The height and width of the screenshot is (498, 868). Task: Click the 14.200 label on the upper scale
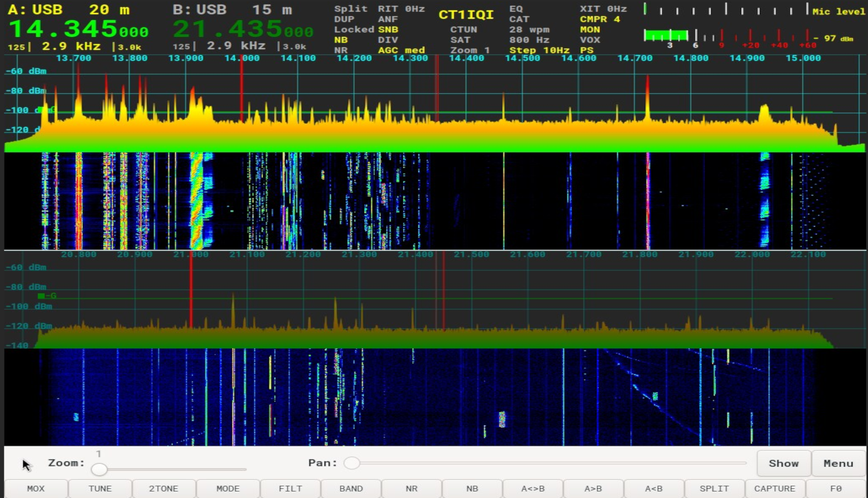(354, 58)
